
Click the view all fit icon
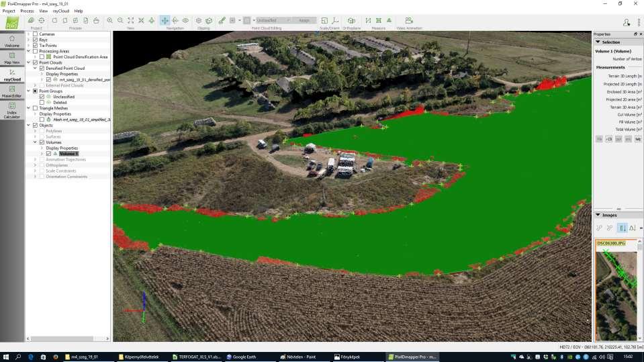[130, 21]
